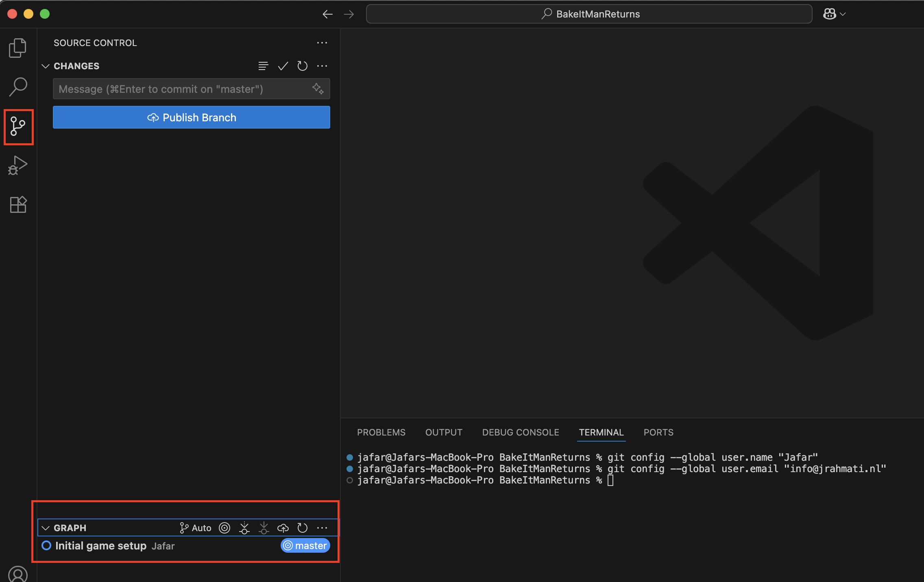
Task: Refresh the Graph section
Action: (x=303, y=528)
